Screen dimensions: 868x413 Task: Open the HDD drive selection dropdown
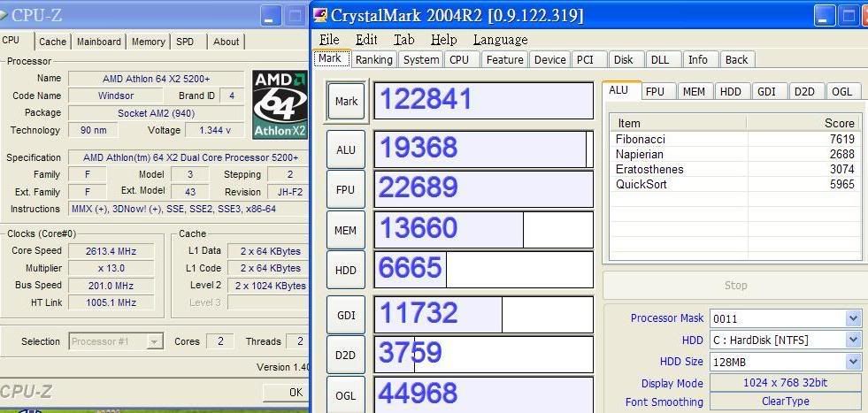click(852, 340)
